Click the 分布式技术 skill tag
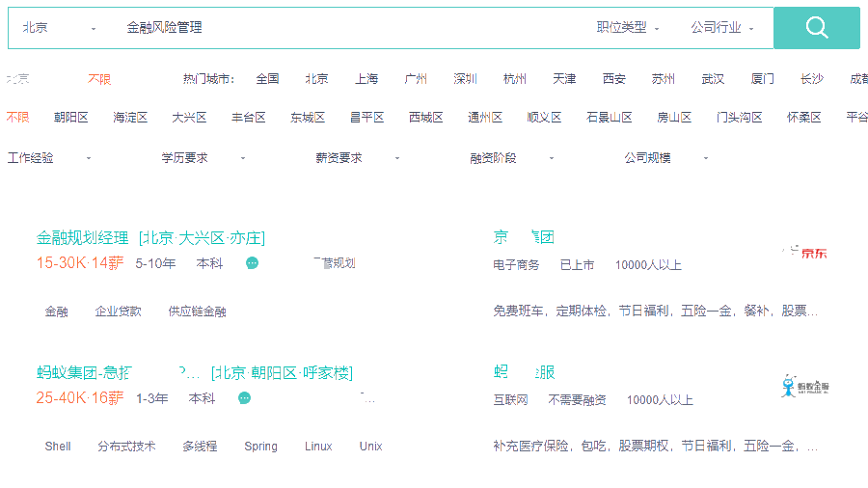868x488 pixels. tap(126, 447)
